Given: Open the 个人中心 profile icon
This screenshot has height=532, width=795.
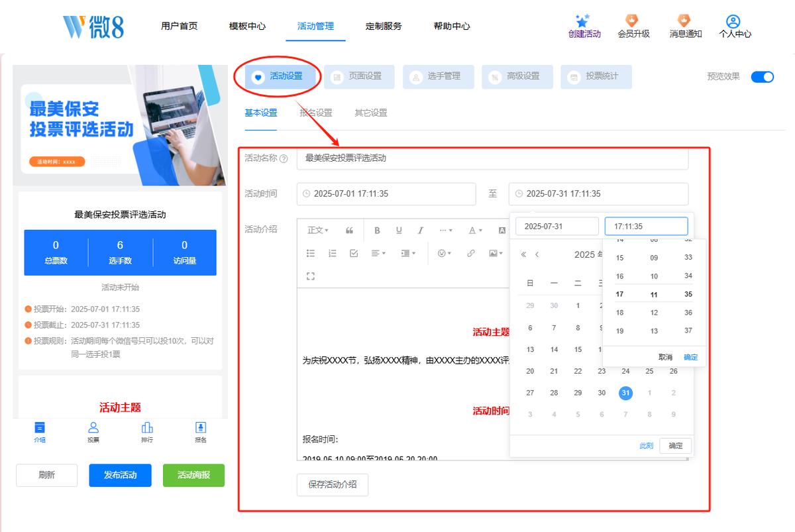Looking at the screenshot, I should click(733, 22).
